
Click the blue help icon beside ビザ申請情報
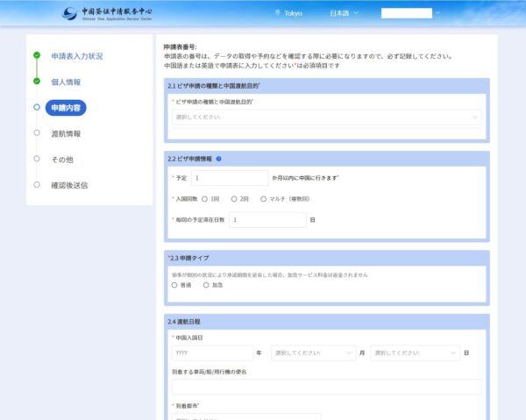(x=218, y=159)
